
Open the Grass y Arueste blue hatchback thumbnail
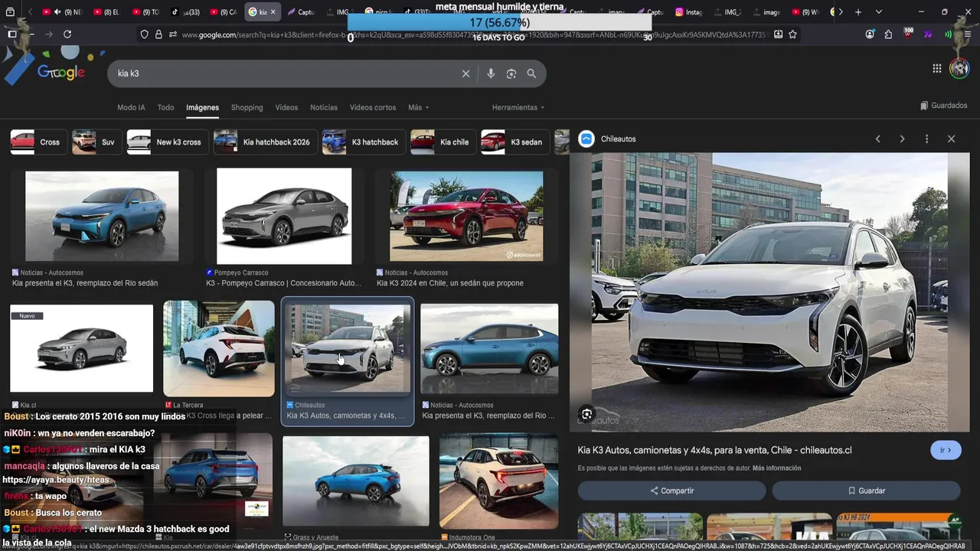click(x=356, y=481)
